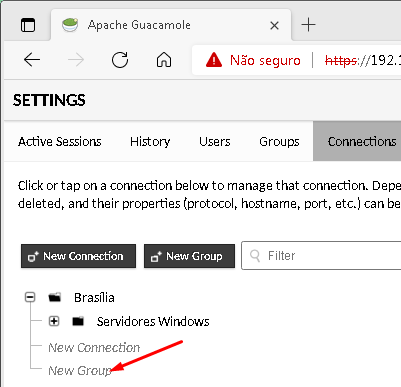Reload the page with refresh icon
Screen dimensions: 401x387
click(x=120, y=60)
